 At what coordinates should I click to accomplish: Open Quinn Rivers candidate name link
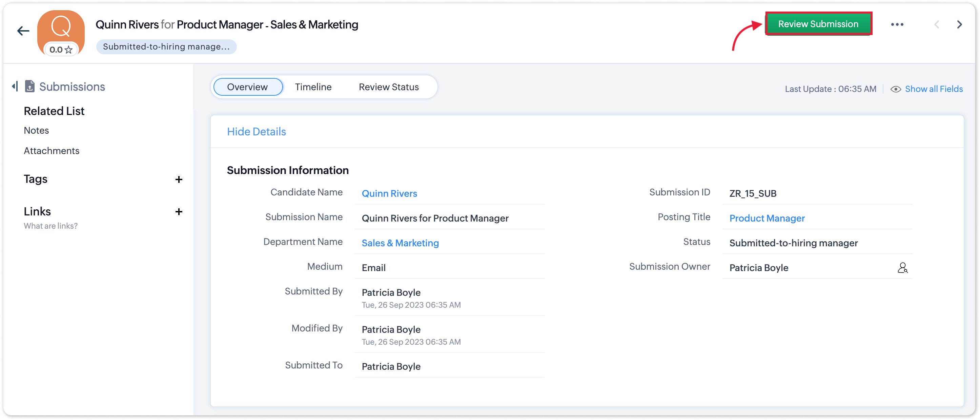pos(389,193)
